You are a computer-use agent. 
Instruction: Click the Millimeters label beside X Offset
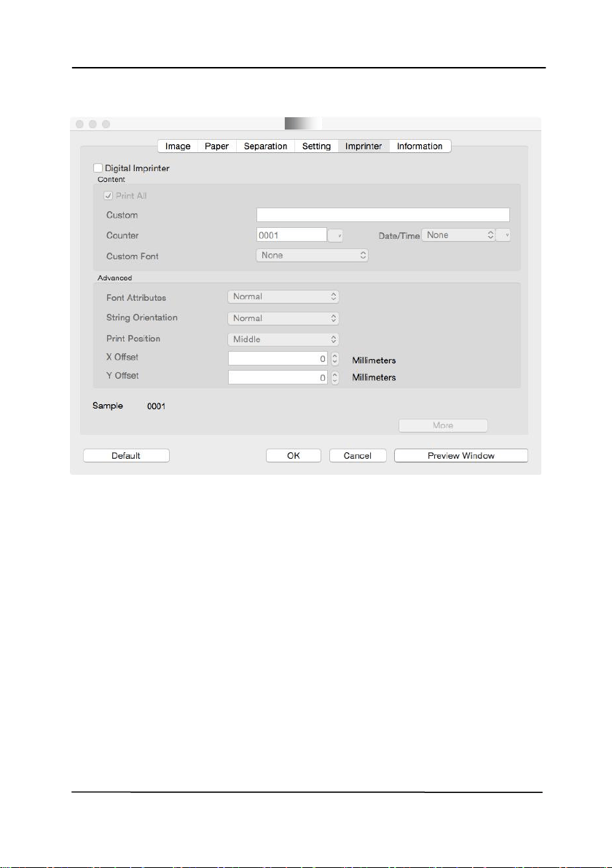[374, 360]
